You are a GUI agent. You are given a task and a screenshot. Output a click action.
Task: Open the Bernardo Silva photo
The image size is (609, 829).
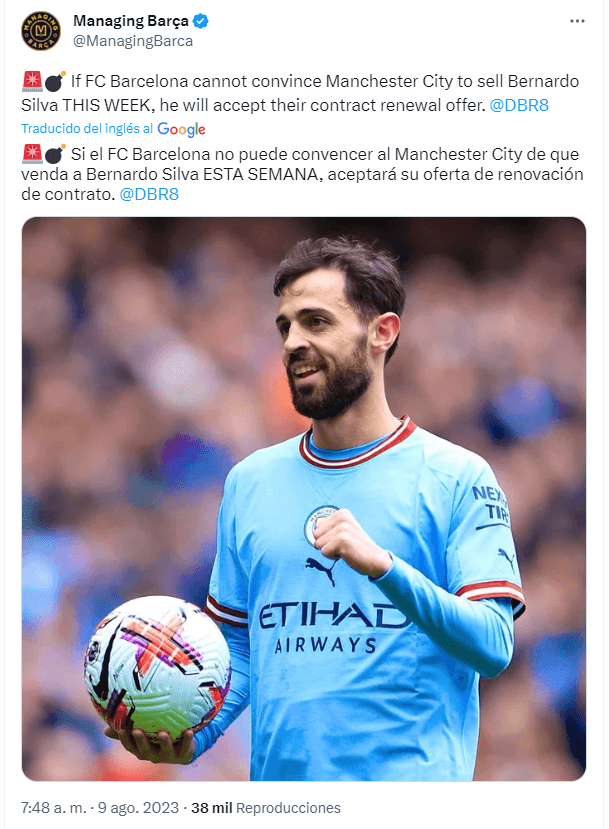[304, 499]
